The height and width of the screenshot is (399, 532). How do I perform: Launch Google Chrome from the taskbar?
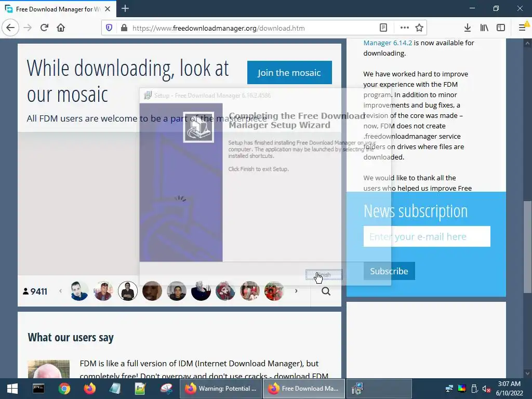[x=64, y=389]
